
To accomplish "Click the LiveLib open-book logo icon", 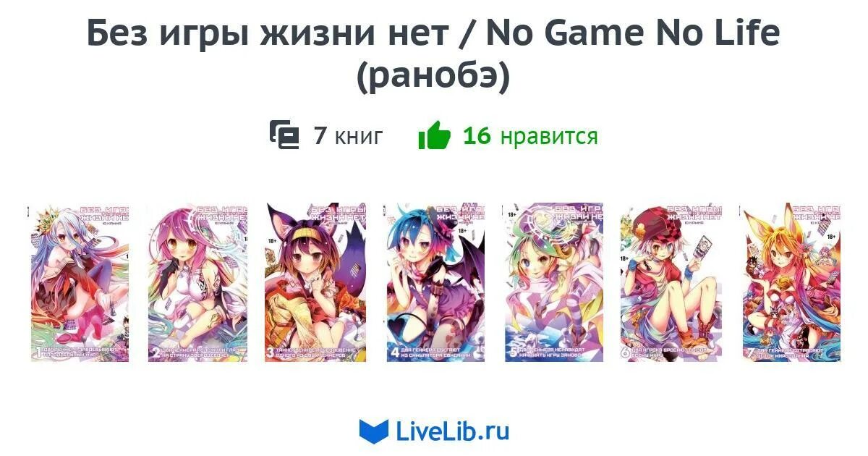I will click(374, 431).
